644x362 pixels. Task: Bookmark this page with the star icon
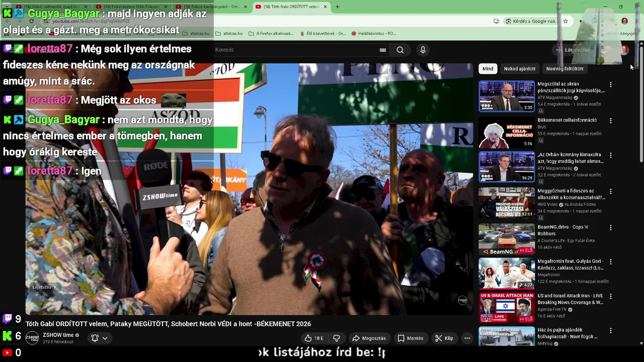pyautogui.click(x=566, y=21)
